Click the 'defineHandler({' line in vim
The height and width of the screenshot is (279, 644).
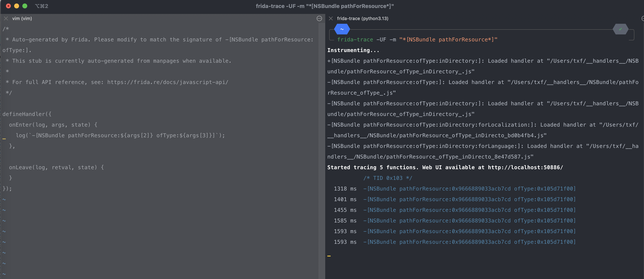pyautogui.click(x=27, y=114)
